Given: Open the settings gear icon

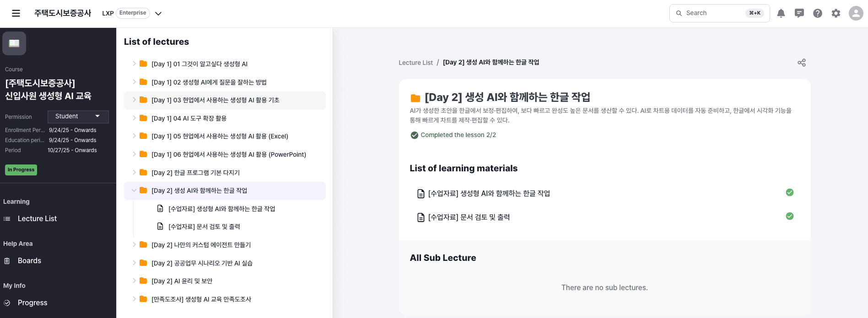Looking at the screenshot, I should (x=836, y=13).
